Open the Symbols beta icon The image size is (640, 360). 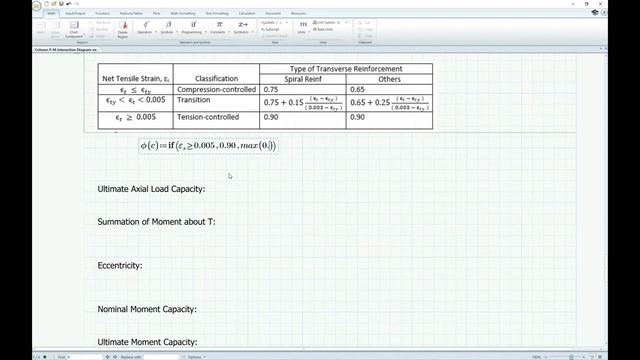coord(168,25)
